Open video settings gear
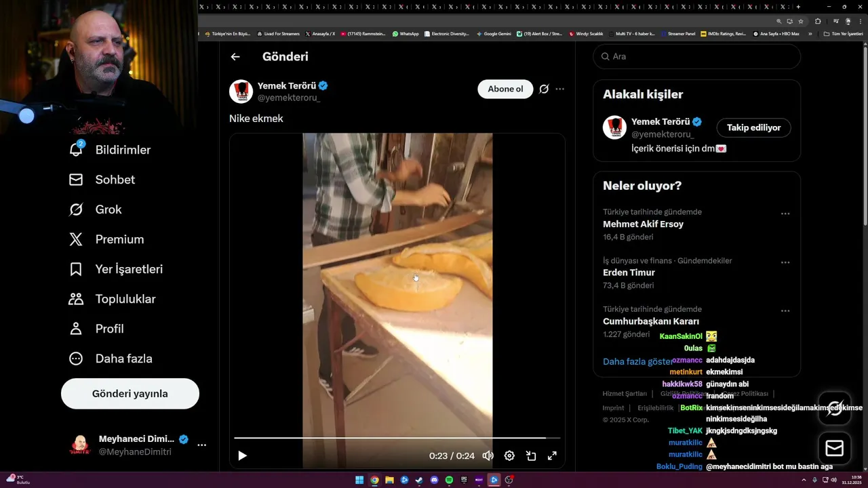868x488 pixels. coord(509,455)
